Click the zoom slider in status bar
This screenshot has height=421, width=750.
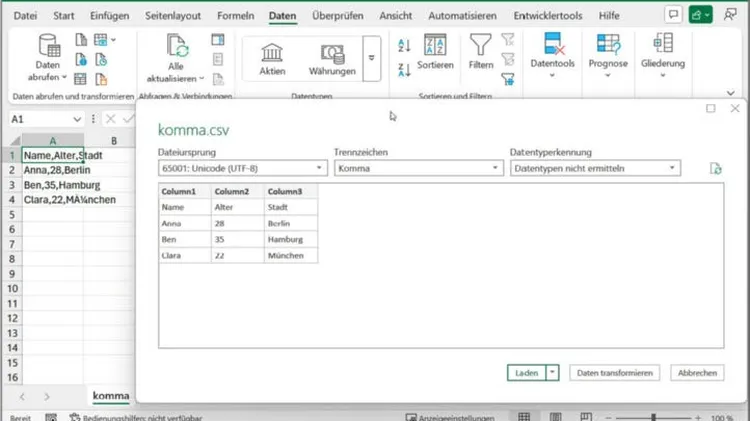[x=653, y=417]
